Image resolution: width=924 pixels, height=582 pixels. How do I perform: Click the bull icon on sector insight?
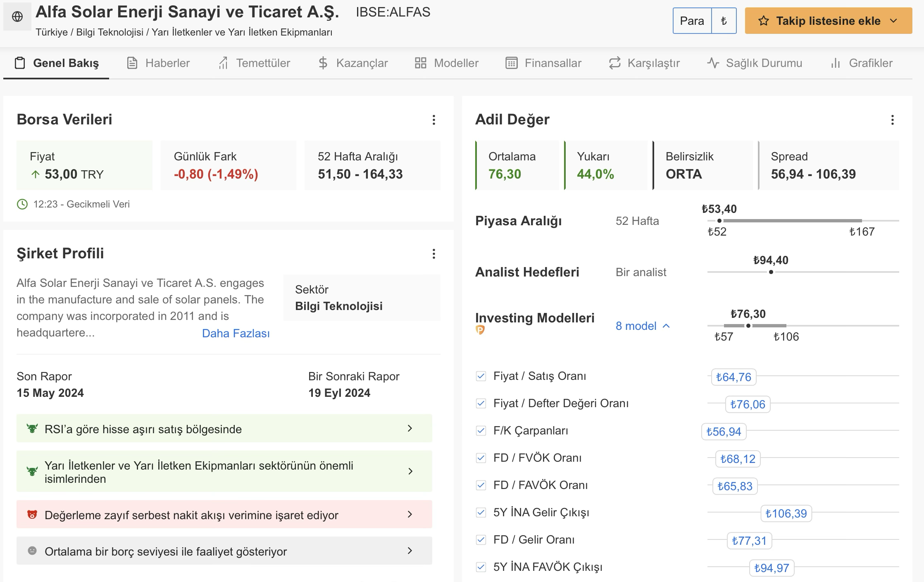(x=32, y=471)
